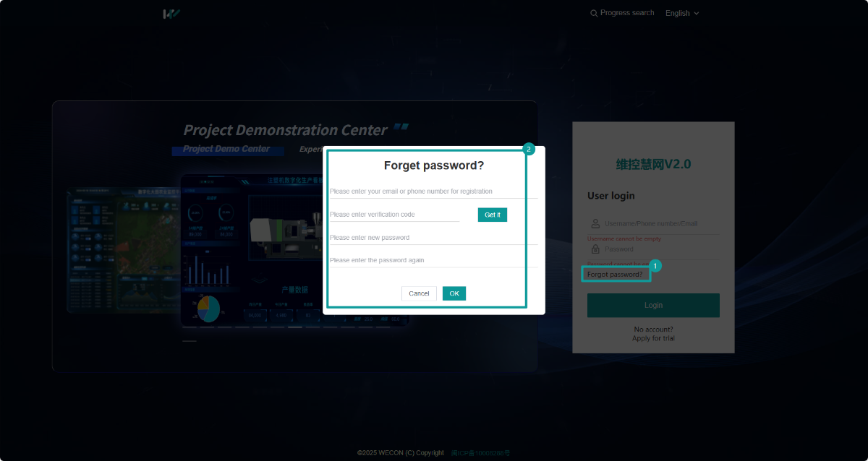Open the Progress search link
868x461 pixels.
click(x=627, y=13)
